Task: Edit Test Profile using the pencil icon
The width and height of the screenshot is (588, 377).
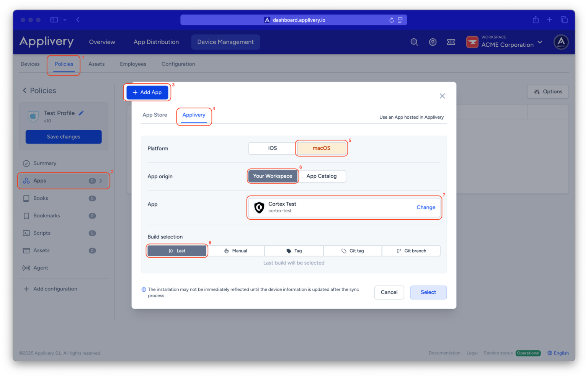Action: (x=81, y=113)
